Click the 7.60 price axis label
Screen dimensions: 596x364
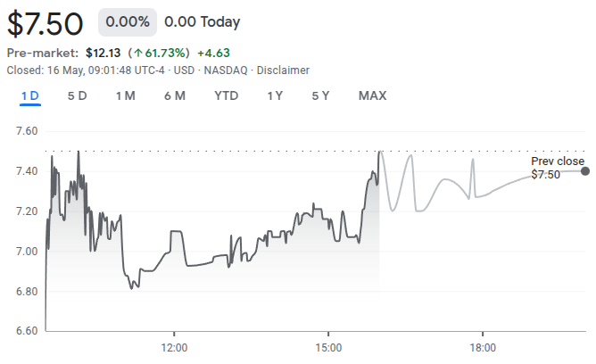[x=27, y=131]
